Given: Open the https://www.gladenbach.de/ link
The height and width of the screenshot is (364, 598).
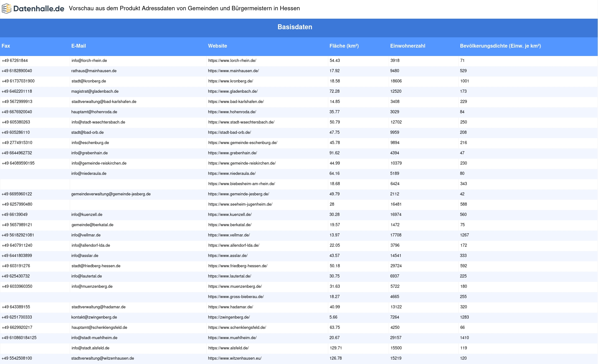Looking at the screenshot, I should click(233, 91).
